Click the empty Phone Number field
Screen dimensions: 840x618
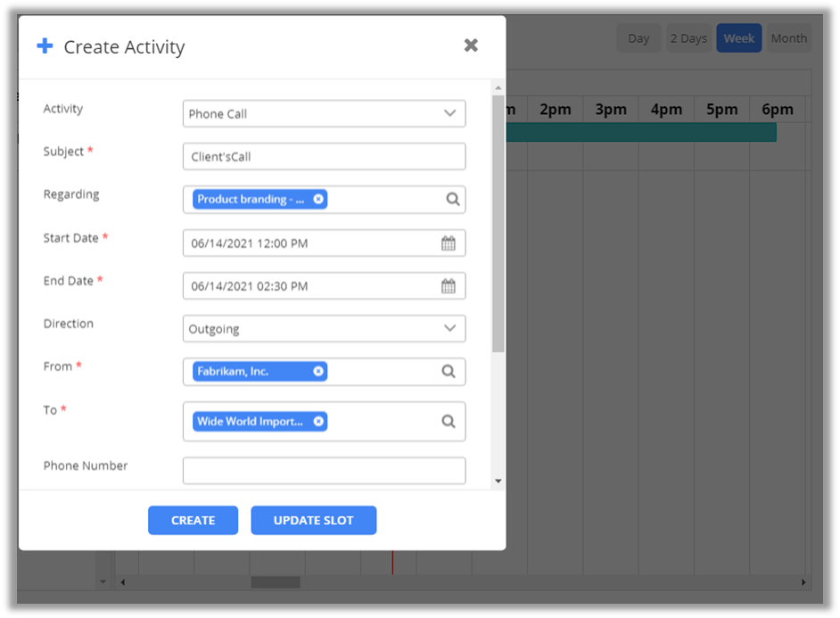(x=324, y=471)
